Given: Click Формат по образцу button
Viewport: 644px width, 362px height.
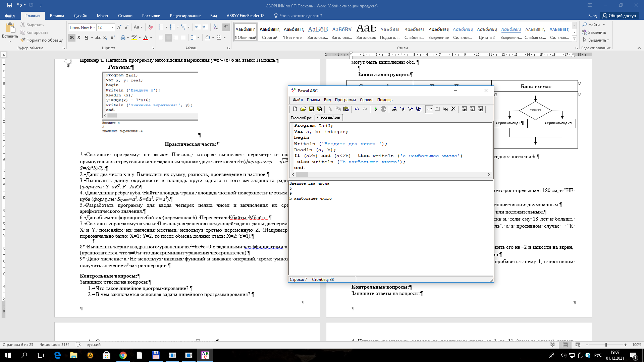Looking at the screenshot, I should (42, 40).
